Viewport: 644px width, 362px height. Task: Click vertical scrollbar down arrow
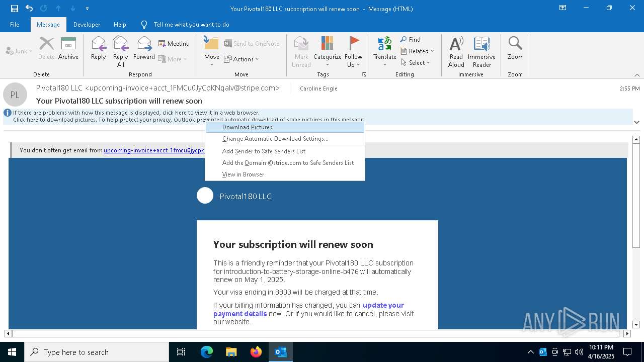(x=636, y=325)
